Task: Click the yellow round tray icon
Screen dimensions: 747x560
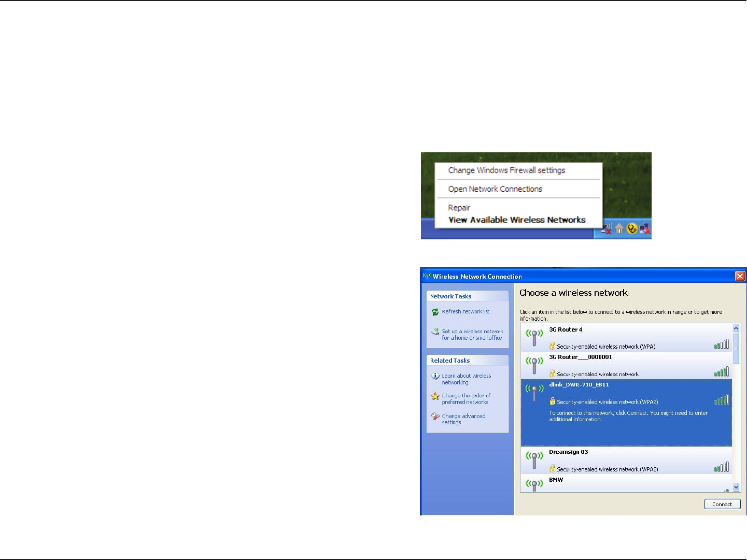Action: coord(632,228)
